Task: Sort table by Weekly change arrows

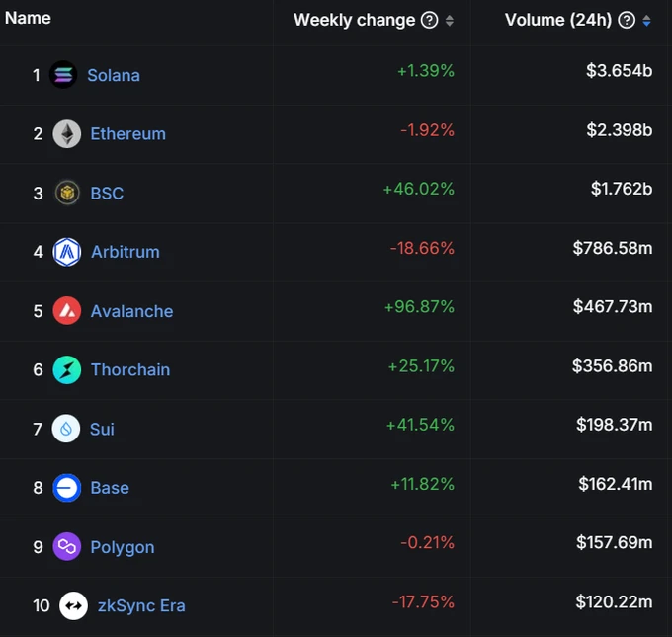Action: pyautogui.click(x=450, y=21)
